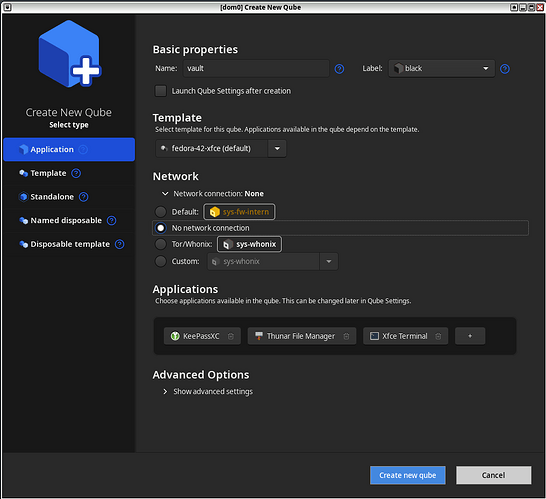Remove KeePassXC using its small remove icon
Image resolution: width=546 pixels, height=499 pixels.
click(231, 336)
